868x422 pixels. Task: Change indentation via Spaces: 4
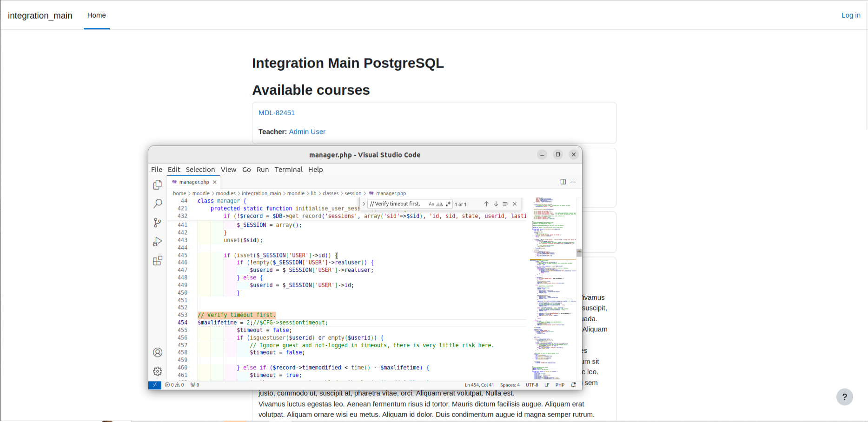pyautogui.click(x=510, y=385)
